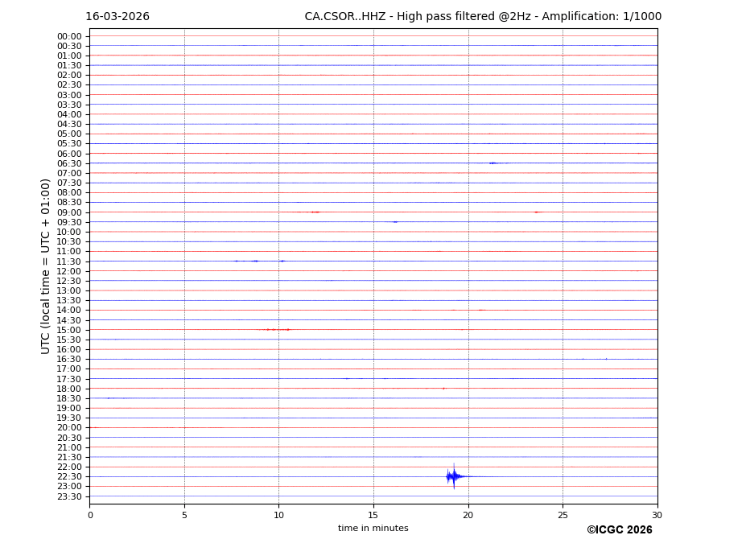Click the 15:00 time row label
Viewport: 746px width, 560px height.
[x=69, y=330]
